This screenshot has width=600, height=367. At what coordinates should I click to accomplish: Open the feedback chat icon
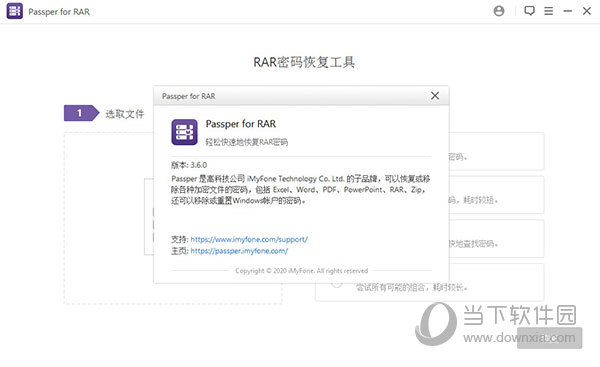click(529, 11)
